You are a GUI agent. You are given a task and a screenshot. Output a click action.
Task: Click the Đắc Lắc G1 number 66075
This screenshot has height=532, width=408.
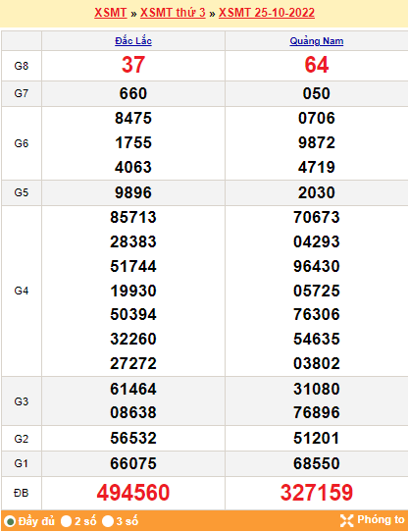pos(133,463)
